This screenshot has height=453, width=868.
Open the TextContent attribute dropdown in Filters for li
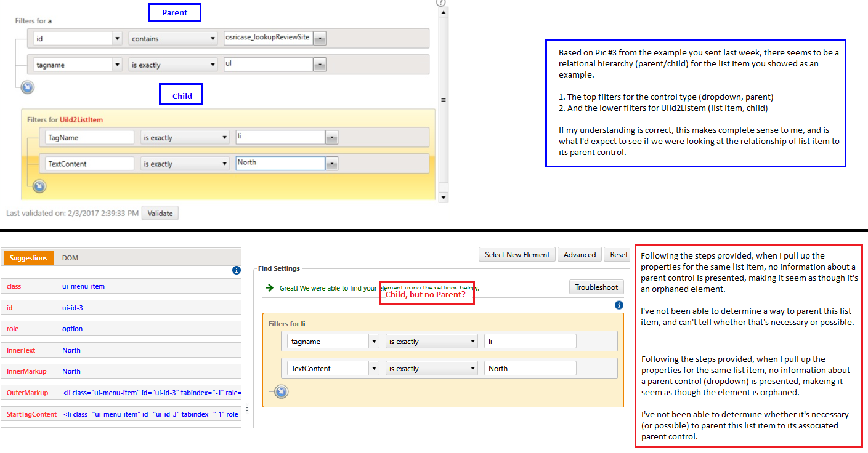pos(373,369)
